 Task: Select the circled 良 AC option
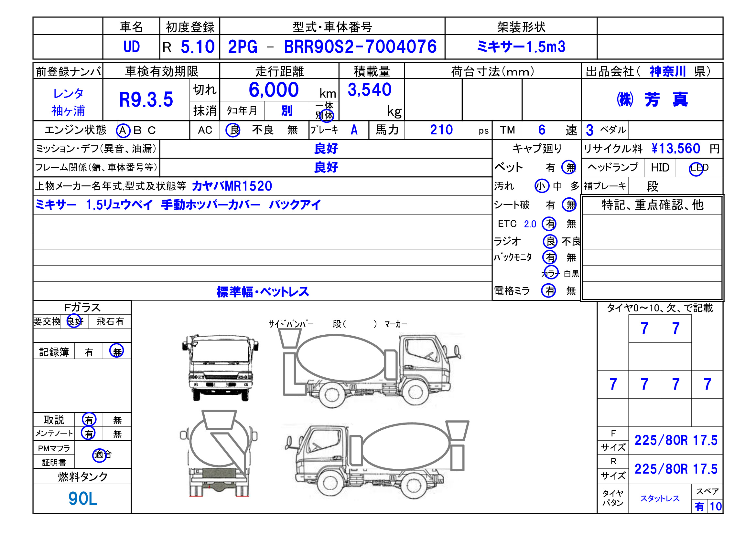click(x=233, y=130)
